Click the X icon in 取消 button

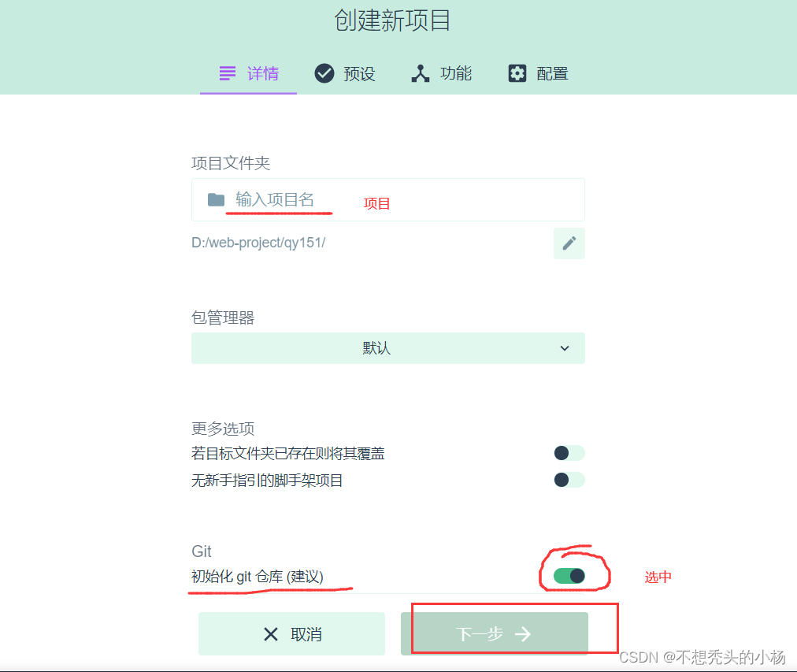tap(271, 634)
